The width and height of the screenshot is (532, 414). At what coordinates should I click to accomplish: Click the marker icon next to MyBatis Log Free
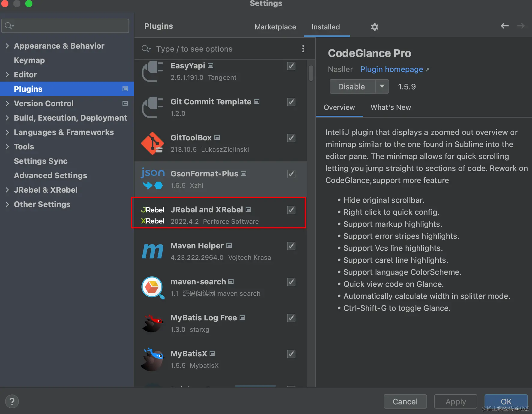tap(242, 317)
